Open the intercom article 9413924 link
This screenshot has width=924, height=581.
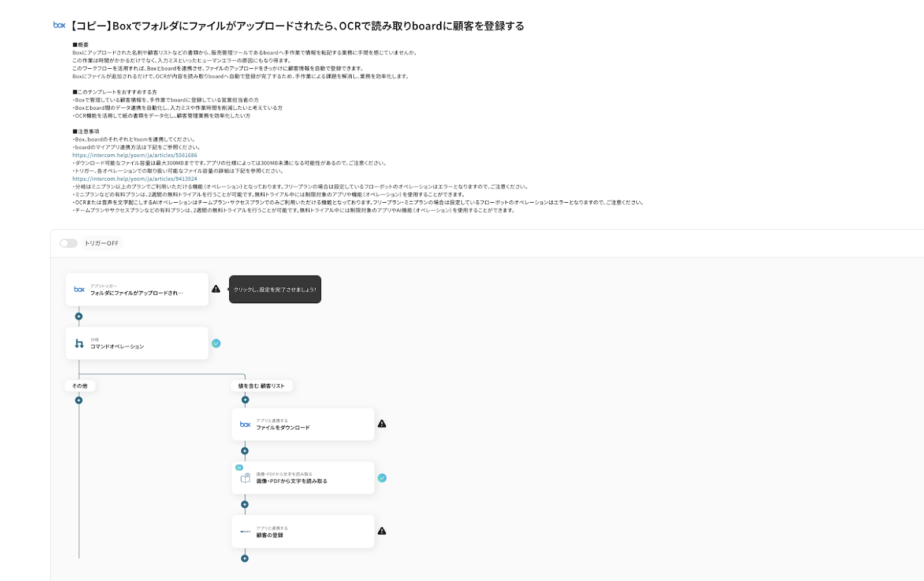(x=135, y=179)
